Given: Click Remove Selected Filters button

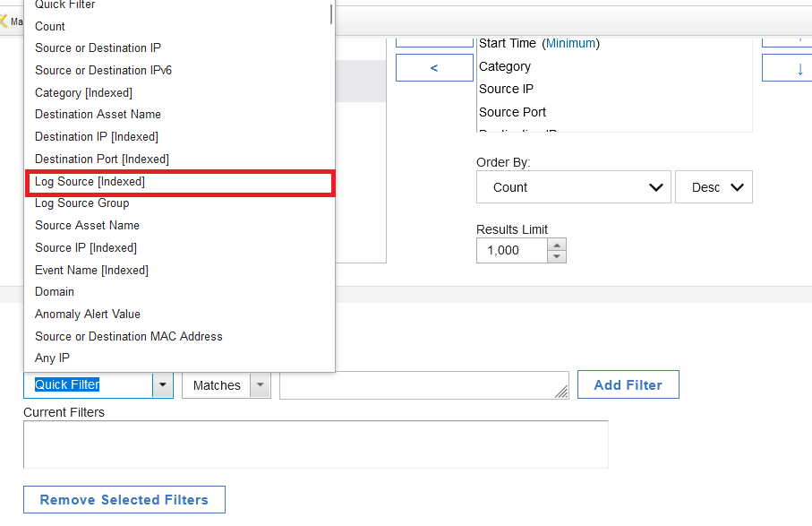Looking at the screenshot, I should pyautogui.click(x=124, y=500).
